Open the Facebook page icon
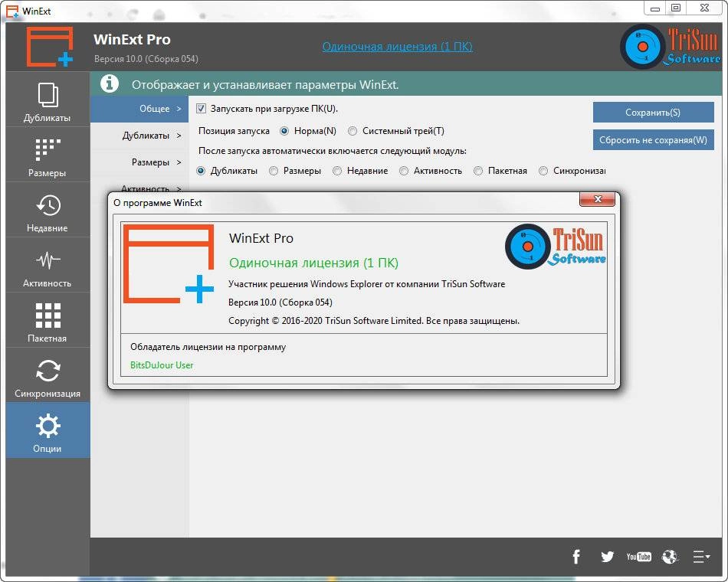The width and height of the screenshot is (728, 582). [x=576, y=557]
